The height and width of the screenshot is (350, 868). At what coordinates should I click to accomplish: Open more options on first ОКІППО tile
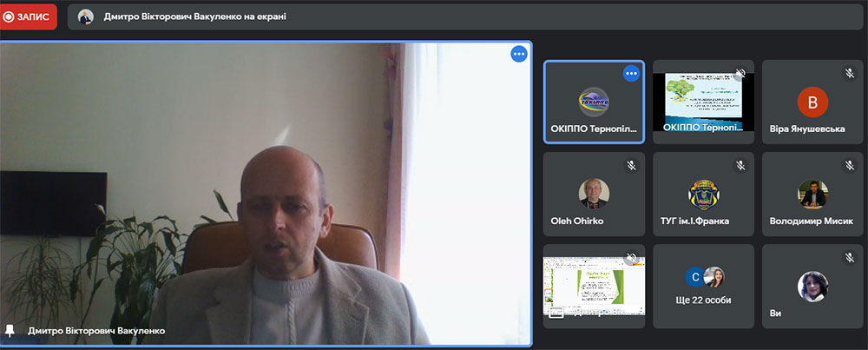pos(631,74)
